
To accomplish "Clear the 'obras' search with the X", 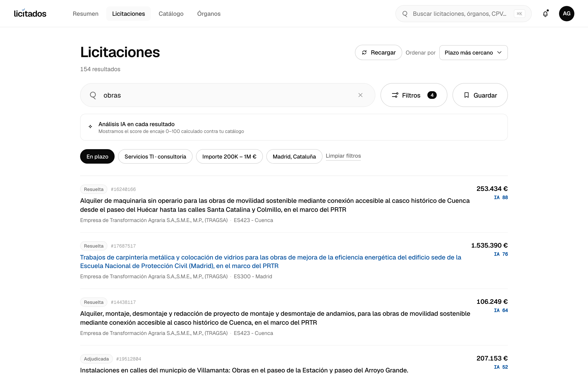I will tap(360, 95).
